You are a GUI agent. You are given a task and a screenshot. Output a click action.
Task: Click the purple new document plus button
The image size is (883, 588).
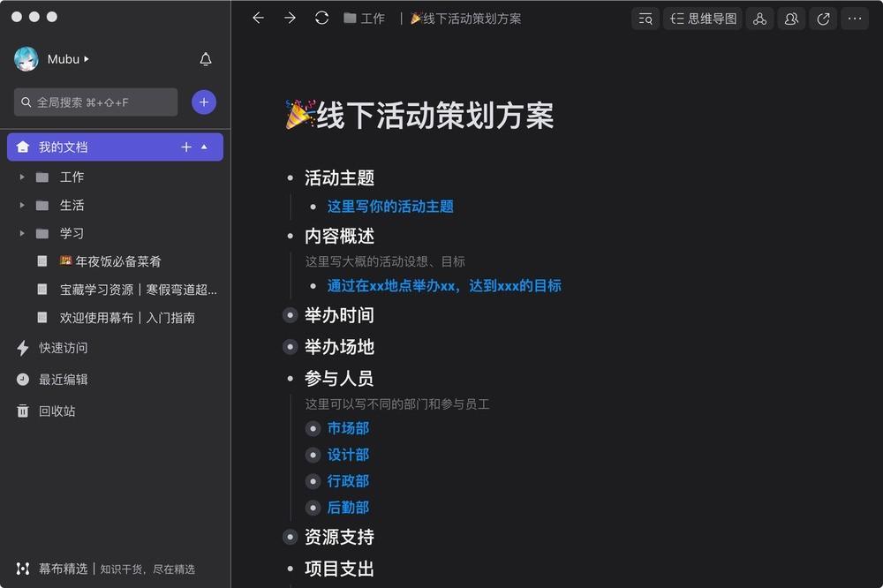[204, 102]
